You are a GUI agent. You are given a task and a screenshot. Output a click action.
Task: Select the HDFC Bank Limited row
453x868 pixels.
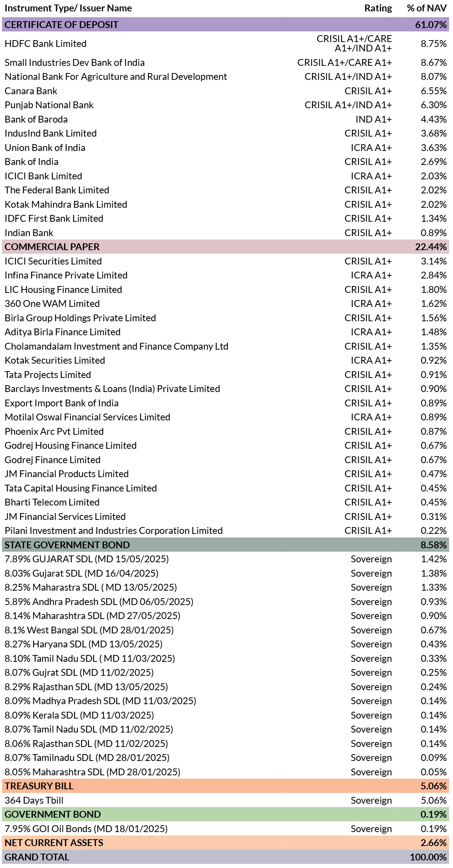pos(226,44)
